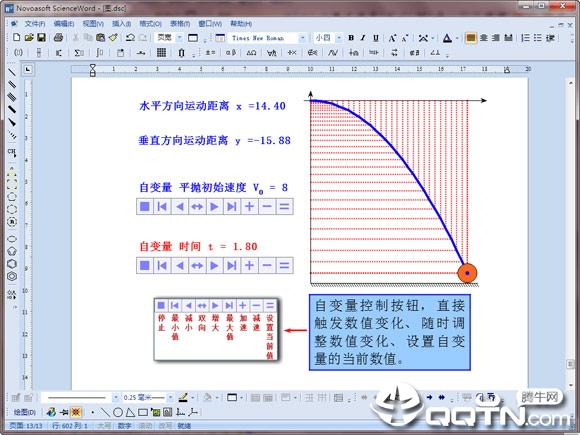Print the document with the printer icon
The width and height of the screenshot is (580, 435).
pyautogui.click(x=58, y=37)
